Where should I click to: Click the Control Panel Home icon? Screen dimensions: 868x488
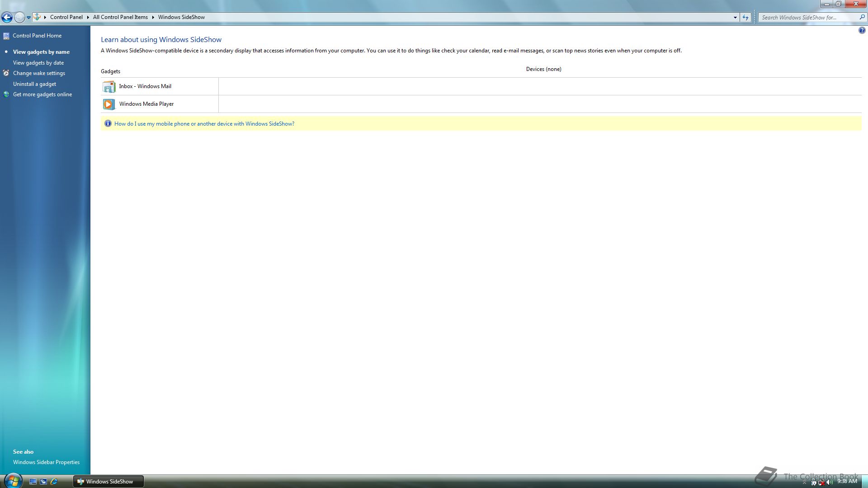pyautogui.click(x=6, y=36)
